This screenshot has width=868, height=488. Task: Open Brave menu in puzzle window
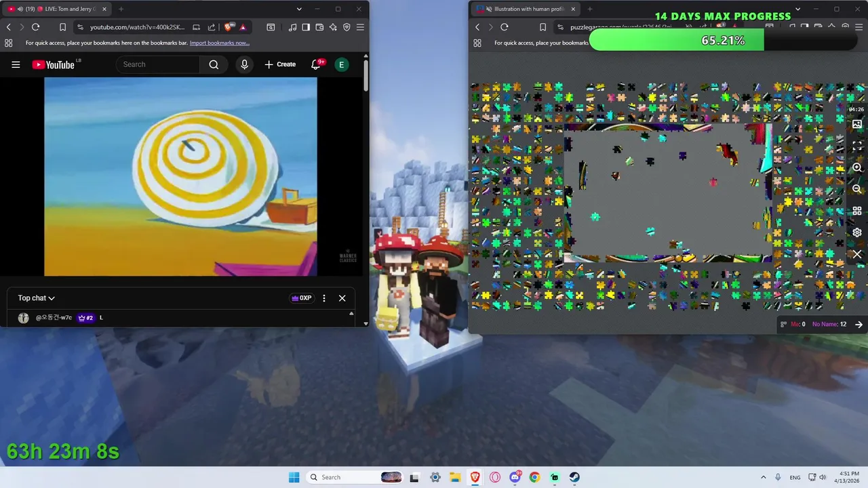[859, 27]
